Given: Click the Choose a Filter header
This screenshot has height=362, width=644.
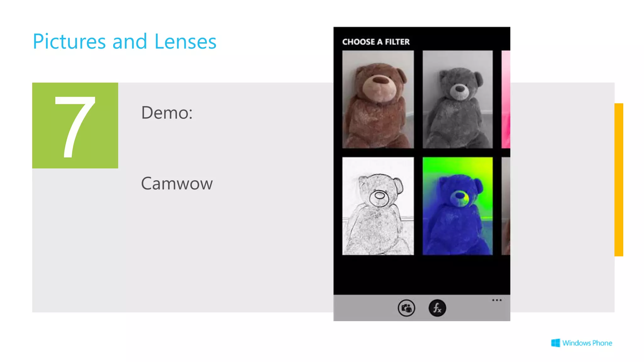Looking at the screenshot, I should tap(376, 42).
